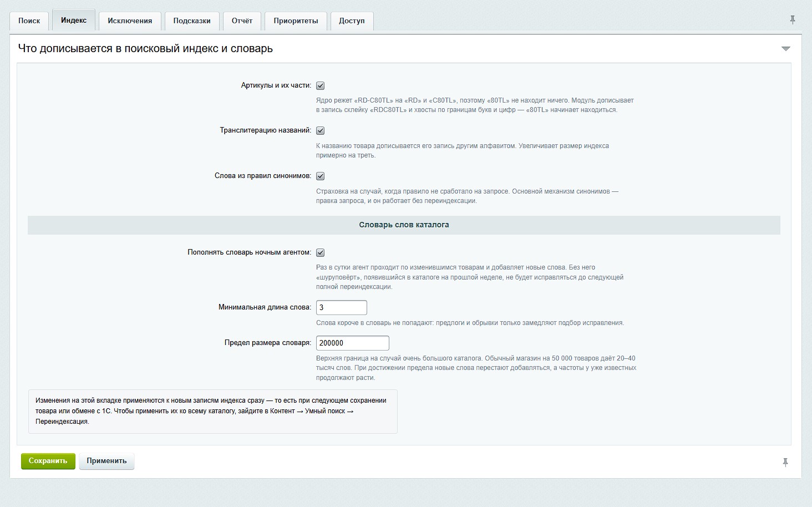
Task: Disable «Слова из правил синонимов» checkbox
Action: 320,176
